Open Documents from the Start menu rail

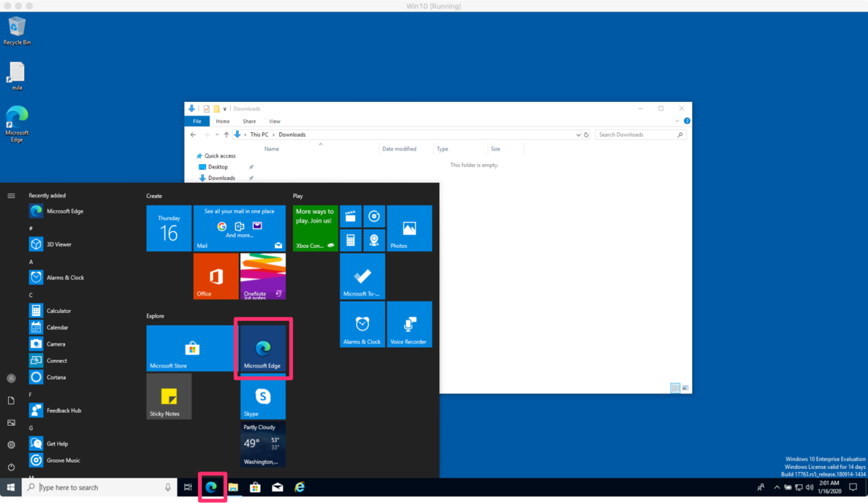pyautogui.click(x=11, y=400)
